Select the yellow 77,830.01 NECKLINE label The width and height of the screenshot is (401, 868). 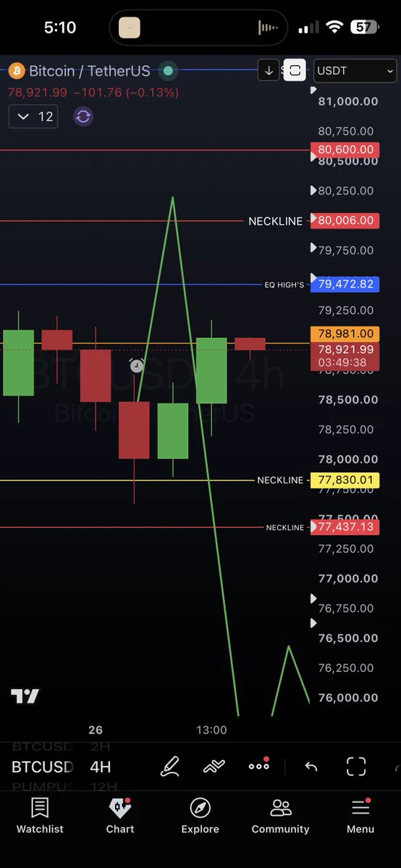[x=345, y=480]
